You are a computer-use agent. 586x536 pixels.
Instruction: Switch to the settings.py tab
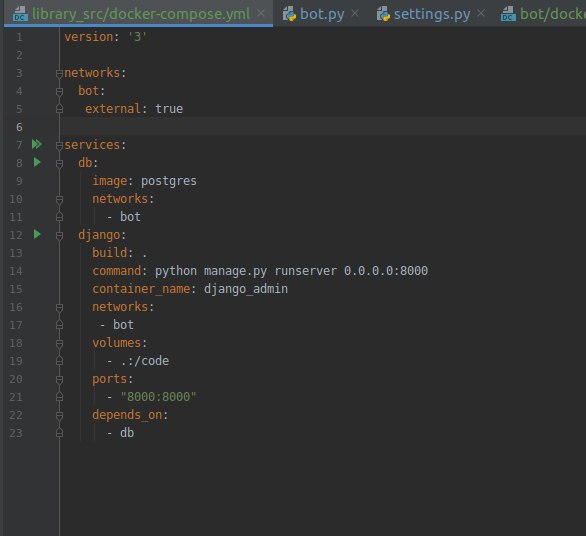point(432,14)
